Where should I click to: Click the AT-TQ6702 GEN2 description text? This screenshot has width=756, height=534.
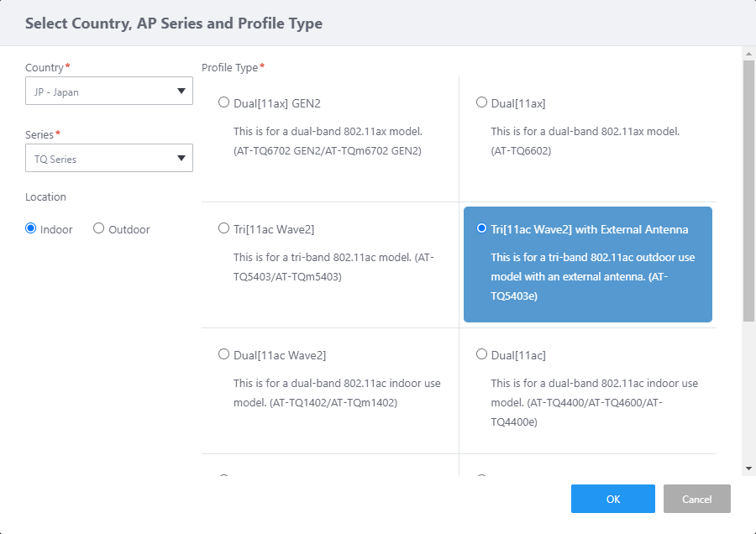[x=328, y=141]
